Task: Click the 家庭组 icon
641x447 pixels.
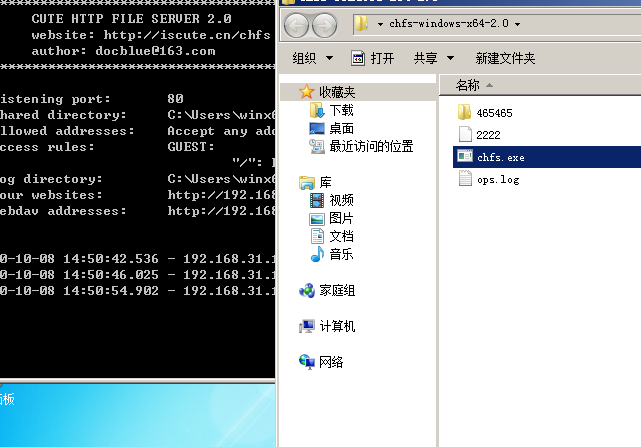Action: 307,291
